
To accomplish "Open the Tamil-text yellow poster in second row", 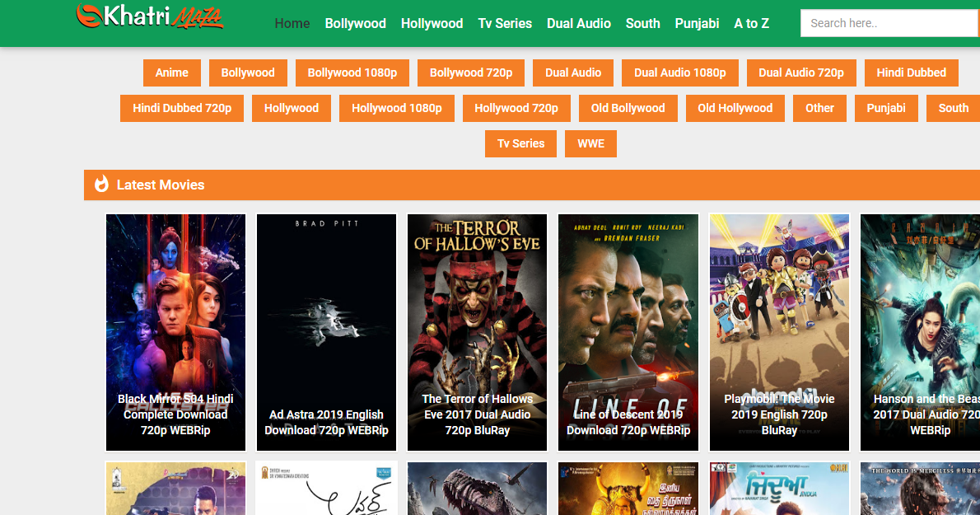I will (628, 489).
